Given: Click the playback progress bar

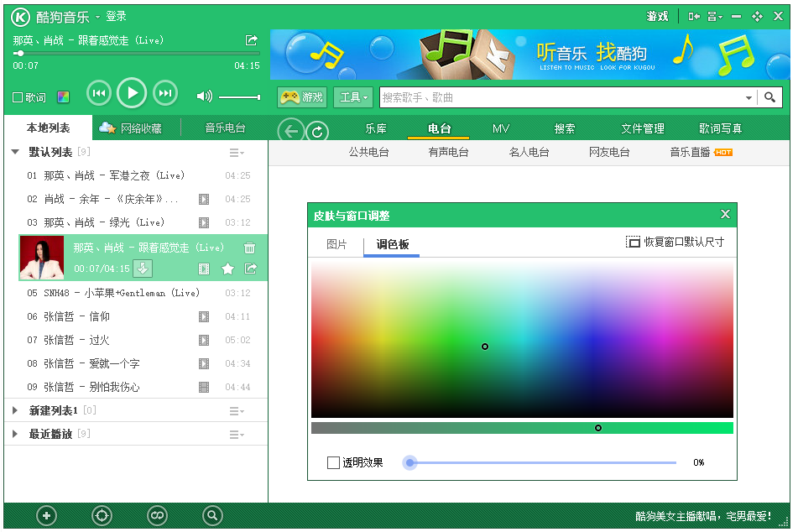Looking at the screenshot, I should tap(137, 53).
